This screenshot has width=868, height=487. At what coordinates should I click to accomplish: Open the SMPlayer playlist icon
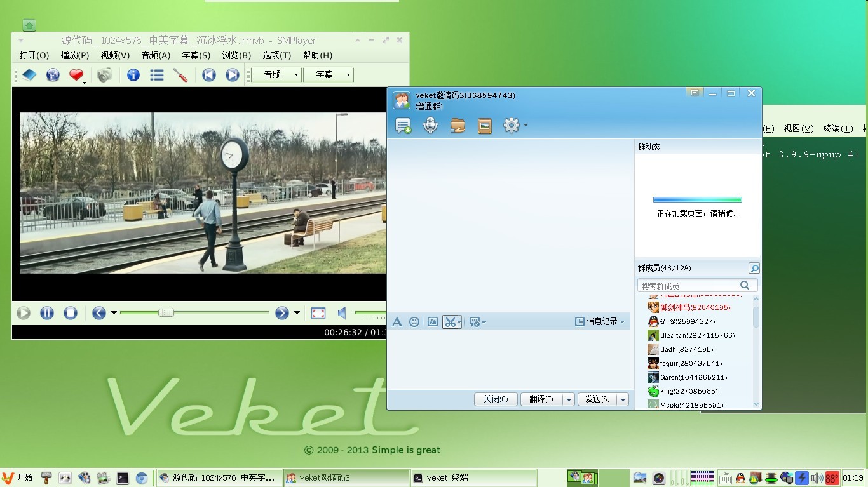pyautogui.click(x=157, y=75)
